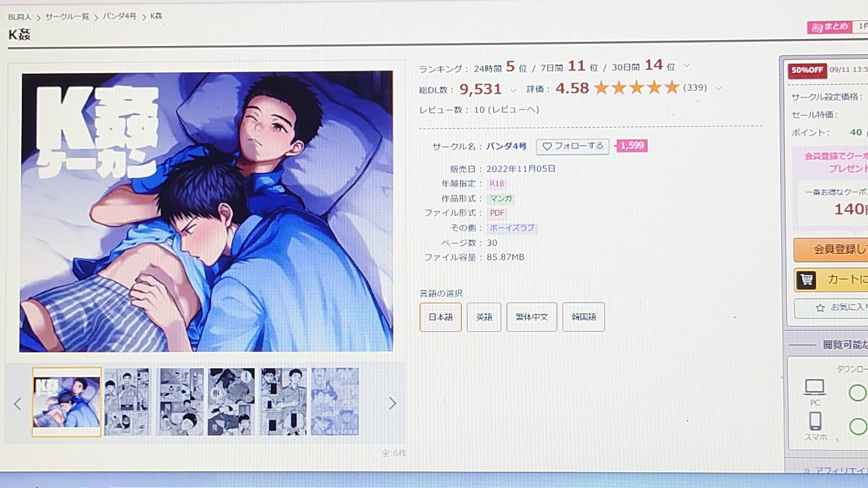The width and height of the screenshot is (868, 488).
Task: Expand total DL count chevron
Action: click(x=513, y=90)
